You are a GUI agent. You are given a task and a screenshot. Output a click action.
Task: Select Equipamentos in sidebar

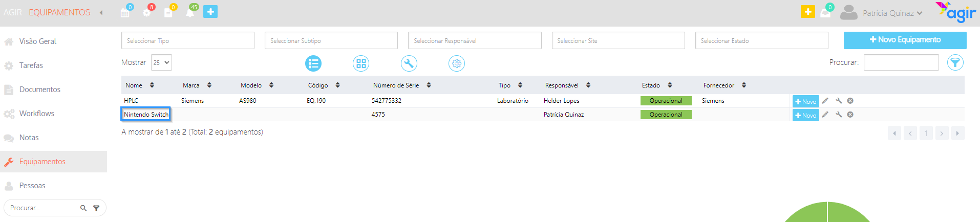coord(53,162)
